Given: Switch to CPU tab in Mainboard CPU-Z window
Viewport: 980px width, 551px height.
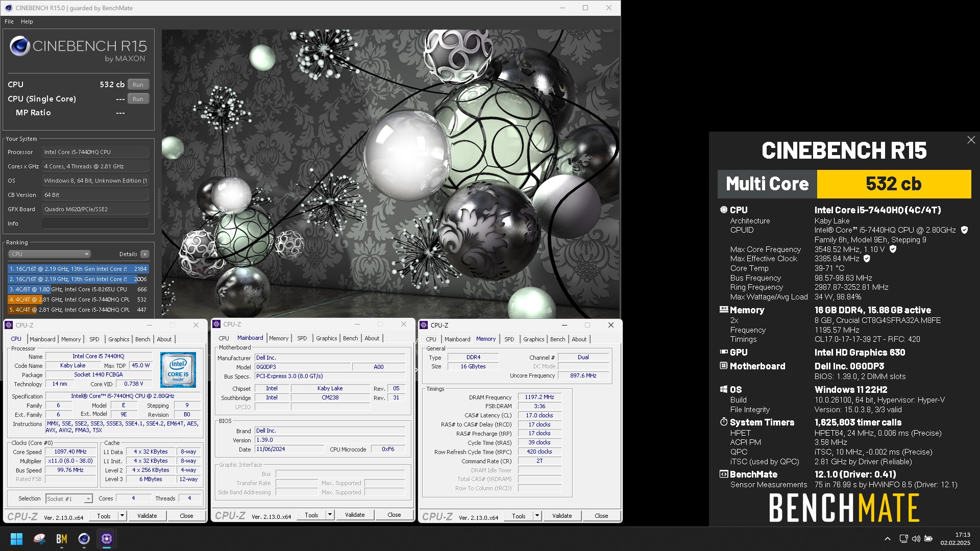Looking at the screenshot, I should [224, 338].
